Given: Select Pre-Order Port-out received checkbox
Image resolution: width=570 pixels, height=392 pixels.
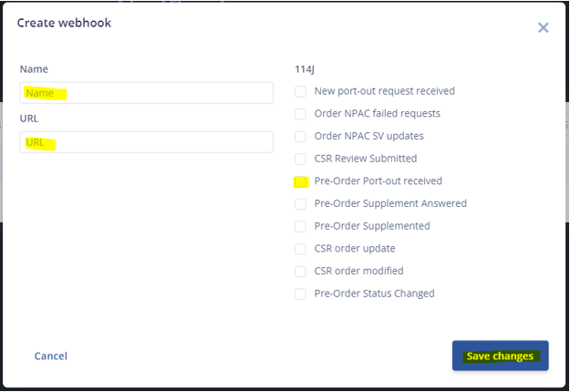Looking at the screenshot, I should pos(300,181).
